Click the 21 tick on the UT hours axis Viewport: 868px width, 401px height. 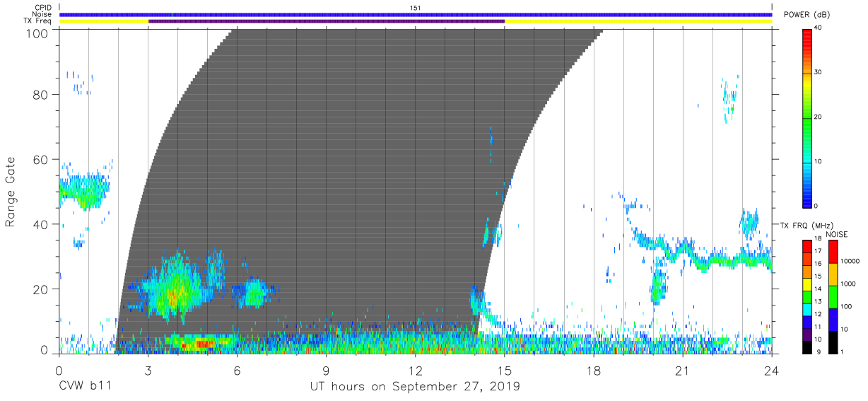click(x=683, y=371)
